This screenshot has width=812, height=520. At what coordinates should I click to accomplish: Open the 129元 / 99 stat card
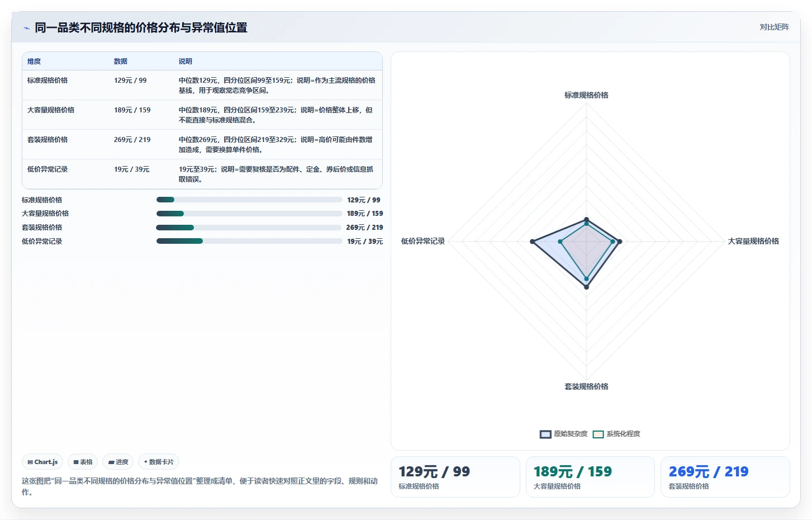[x=455, y=477]
